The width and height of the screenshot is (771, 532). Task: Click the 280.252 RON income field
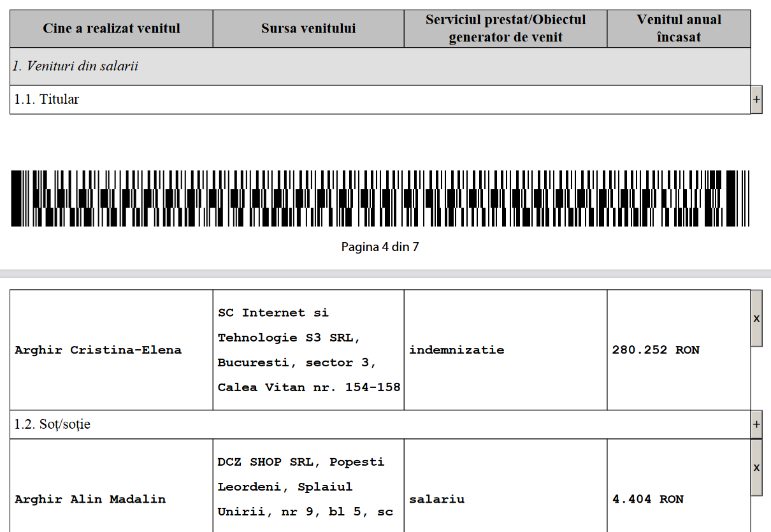[656, 350]
